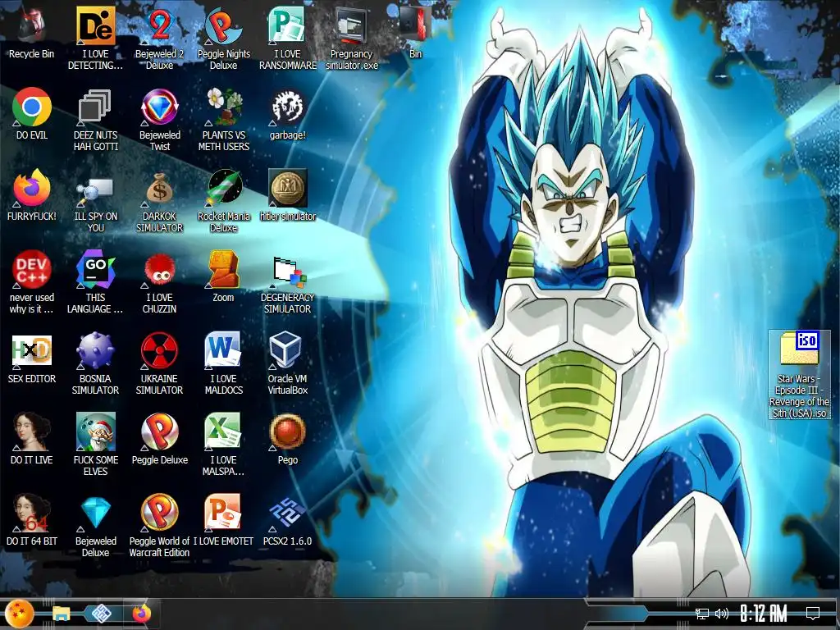Open the gold coin simulator shortcut
840x630 pixels.
pos(288,195)
